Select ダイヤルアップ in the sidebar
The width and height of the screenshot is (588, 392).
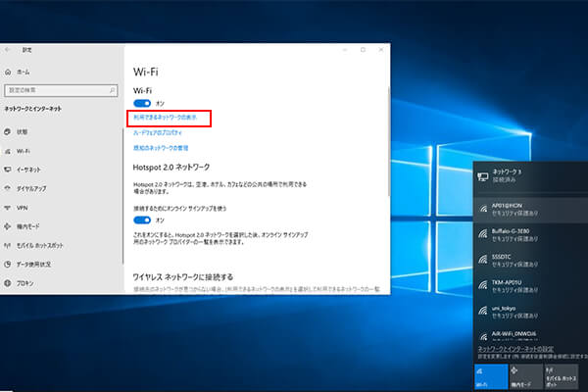pyautogui.click(x=25, y=188)
